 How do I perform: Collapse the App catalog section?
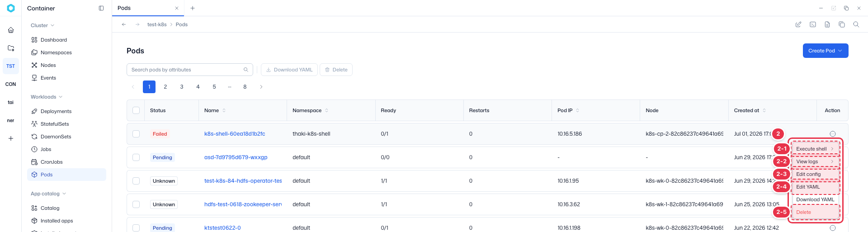(x=48, y=194)
